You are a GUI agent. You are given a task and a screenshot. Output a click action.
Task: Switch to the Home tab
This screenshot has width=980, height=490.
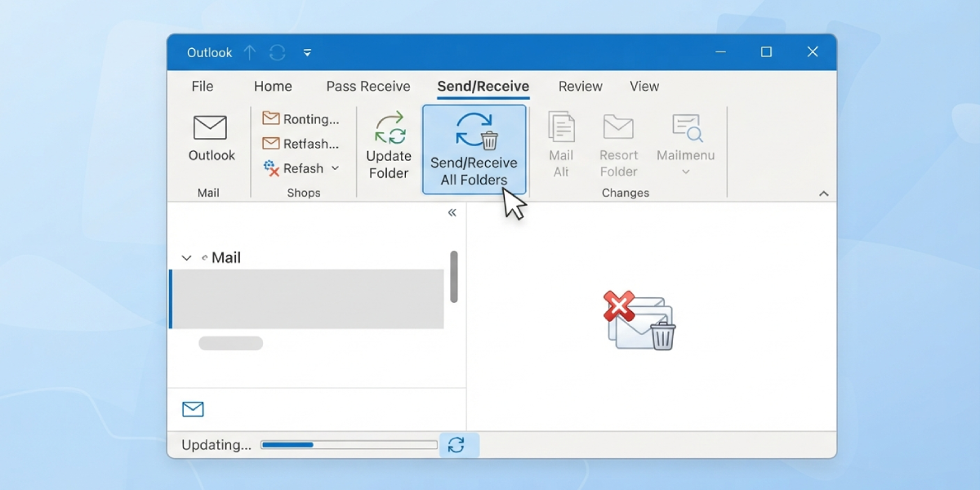273,87
